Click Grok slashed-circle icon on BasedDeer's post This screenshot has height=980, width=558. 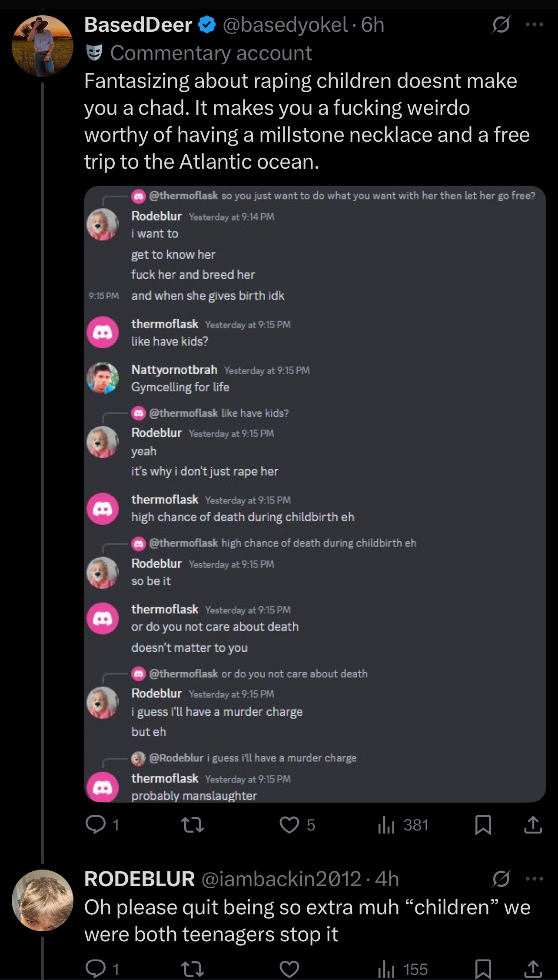(501, 25)
